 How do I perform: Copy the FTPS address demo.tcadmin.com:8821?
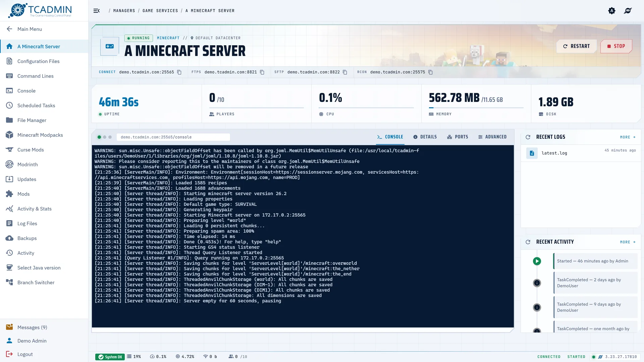(x=262, y=72)
